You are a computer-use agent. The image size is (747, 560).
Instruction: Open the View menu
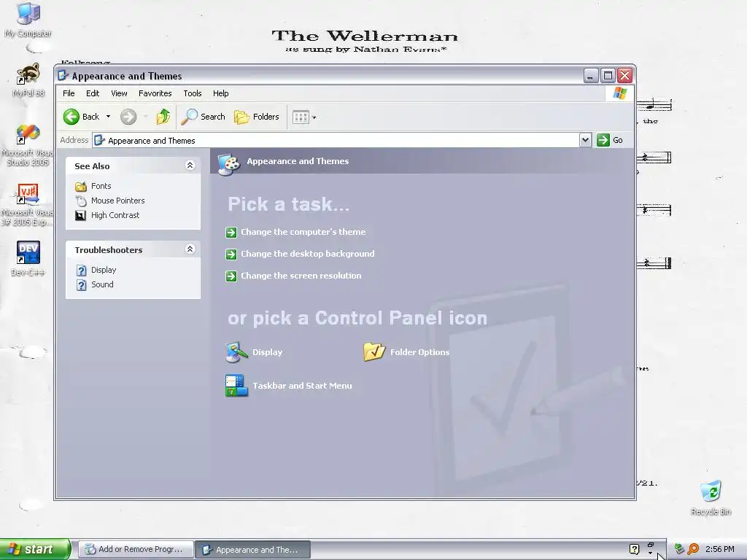click(x=119, y=93)
